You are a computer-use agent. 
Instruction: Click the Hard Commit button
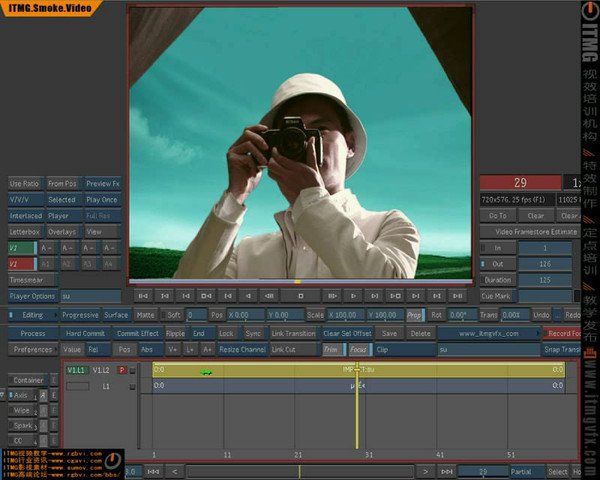(85, 333)
